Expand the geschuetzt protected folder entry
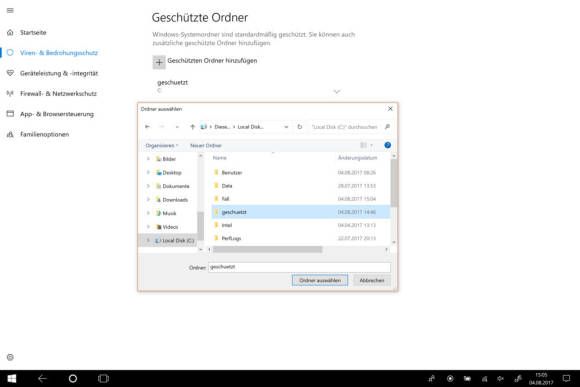This screenshot has height=387, width=580. (337, 91)
